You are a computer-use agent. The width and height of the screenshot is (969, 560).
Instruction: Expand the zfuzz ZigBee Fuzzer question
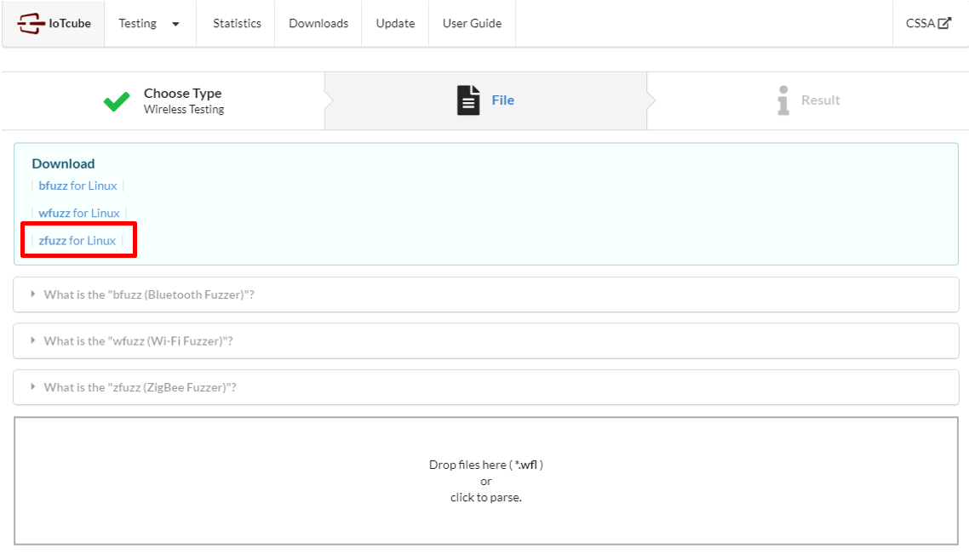[140, 387]
